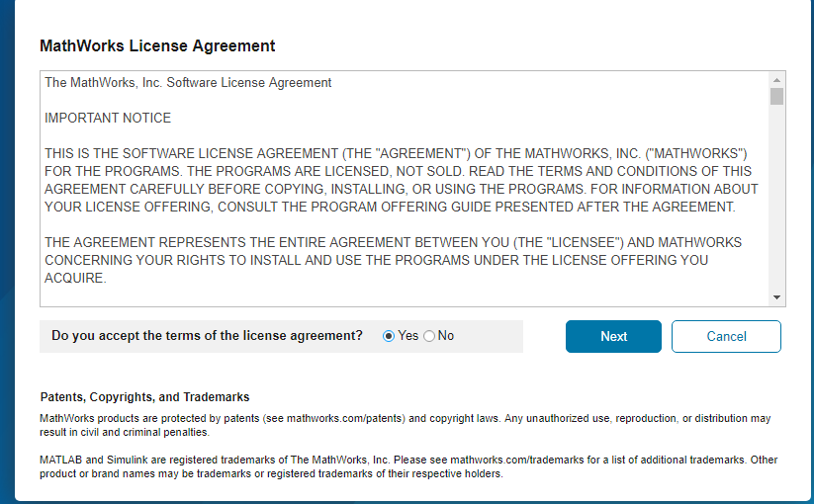Click the license scrollbar thumb
The width and height of the screenshot is (814, 504).
pos(776,97)
